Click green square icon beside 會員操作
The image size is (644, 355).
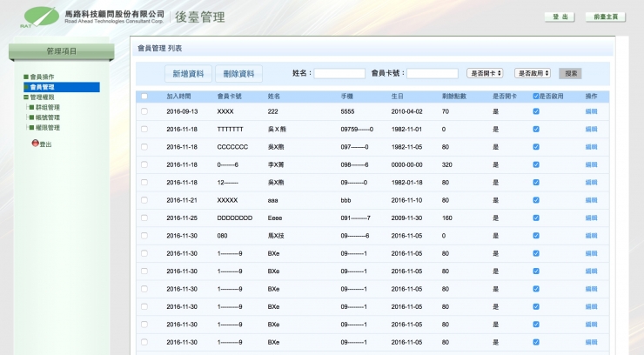(x=26, y=77)
